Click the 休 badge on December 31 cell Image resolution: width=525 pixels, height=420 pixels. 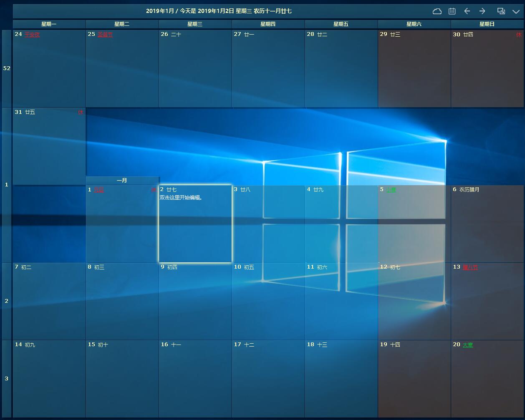[x=81, y=112]
